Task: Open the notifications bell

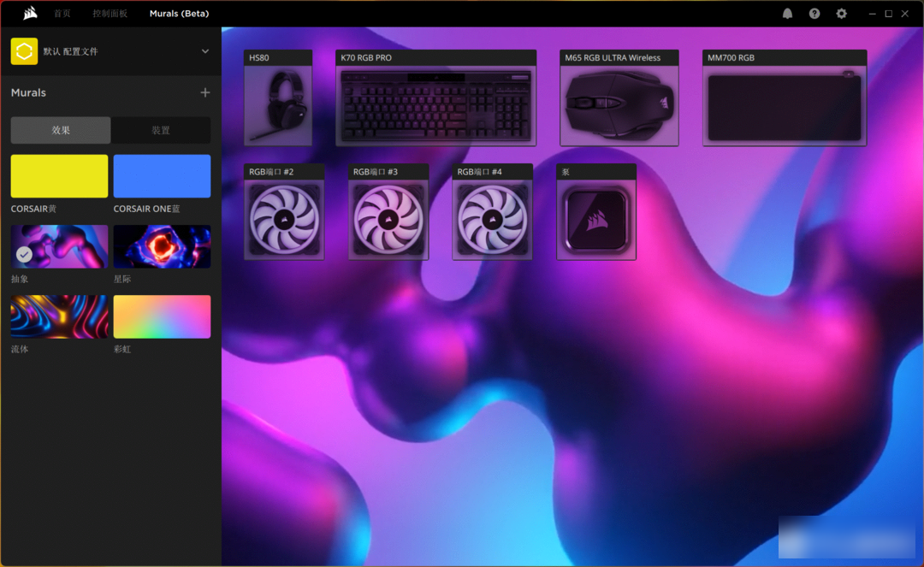Action: click(x=787, y=14)
